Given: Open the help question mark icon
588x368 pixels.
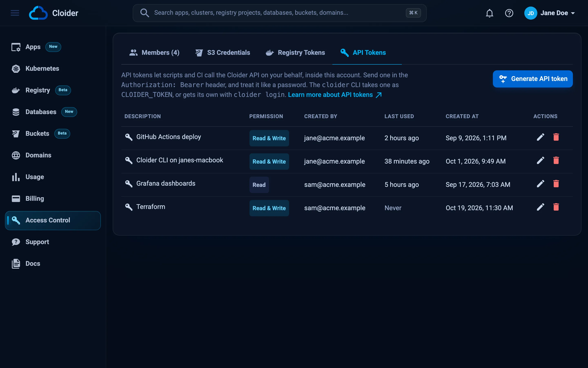Looking at the screenshot, I should point(509,13).
